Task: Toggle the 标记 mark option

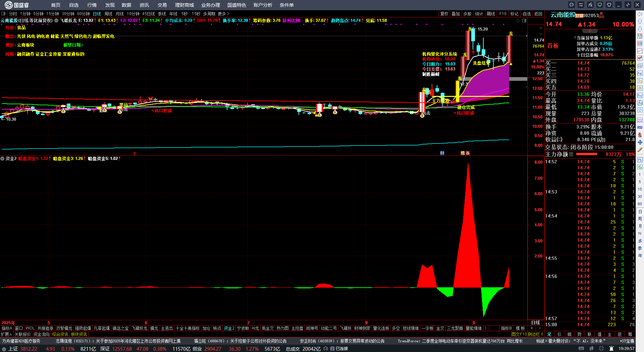Action: (514, 14)
